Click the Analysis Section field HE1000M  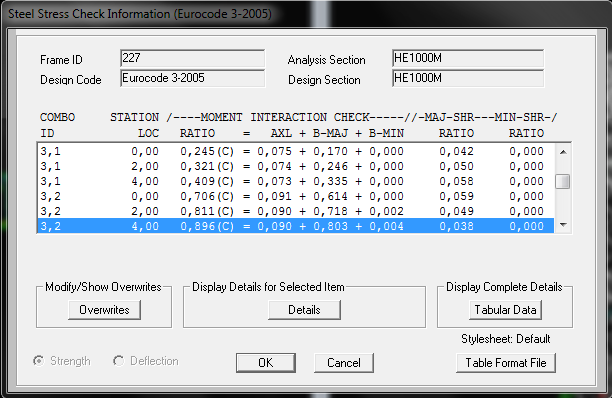[468, 59]
